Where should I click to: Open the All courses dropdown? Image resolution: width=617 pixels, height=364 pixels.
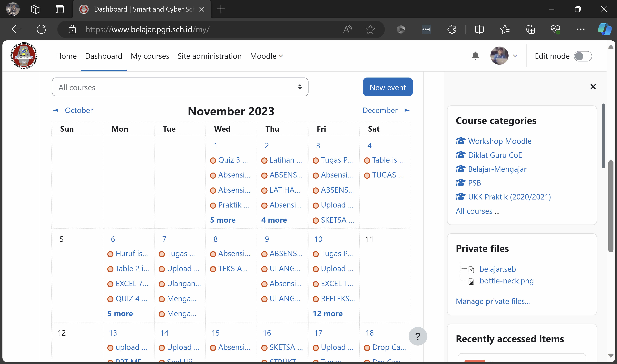[180, 87]
